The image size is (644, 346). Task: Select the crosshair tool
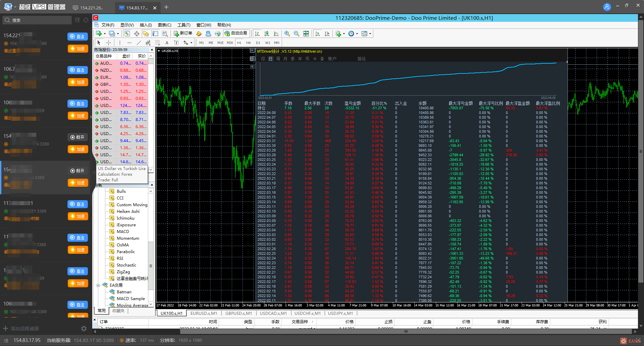click(108, 43)
